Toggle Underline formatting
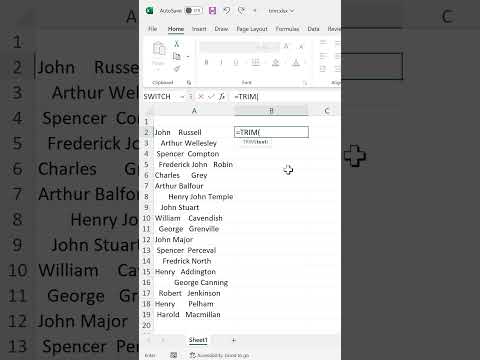Image resolution: width=480 pixels, height=360 pixels. coord(236,62)
